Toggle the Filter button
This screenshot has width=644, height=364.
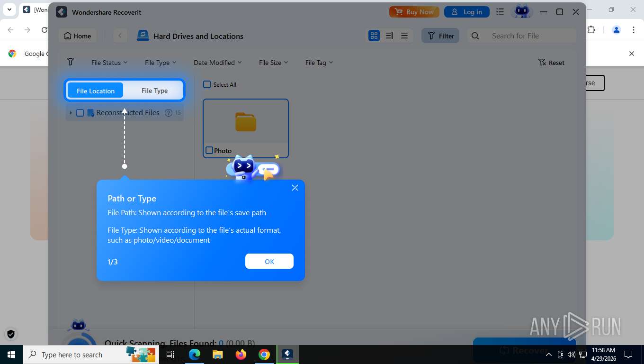440,36
